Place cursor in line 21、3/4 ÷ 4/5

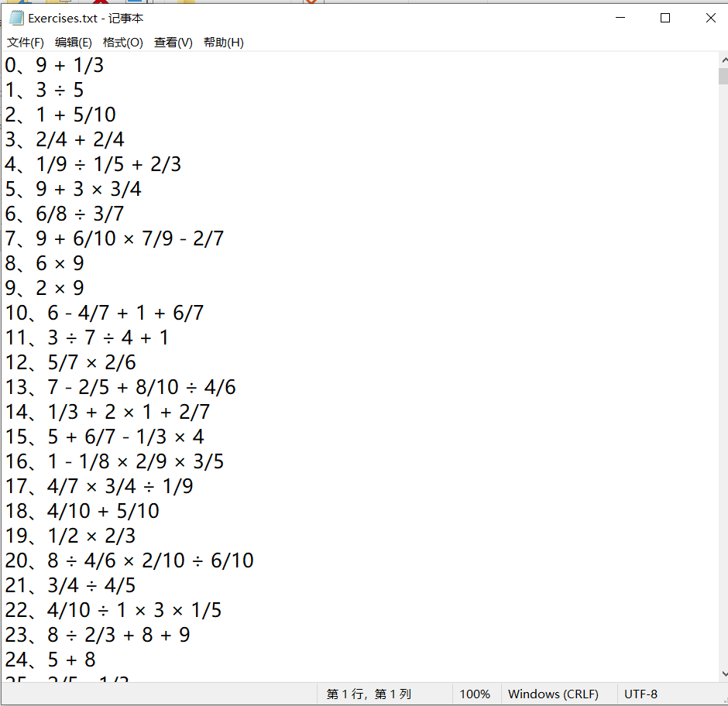point(70,585)
